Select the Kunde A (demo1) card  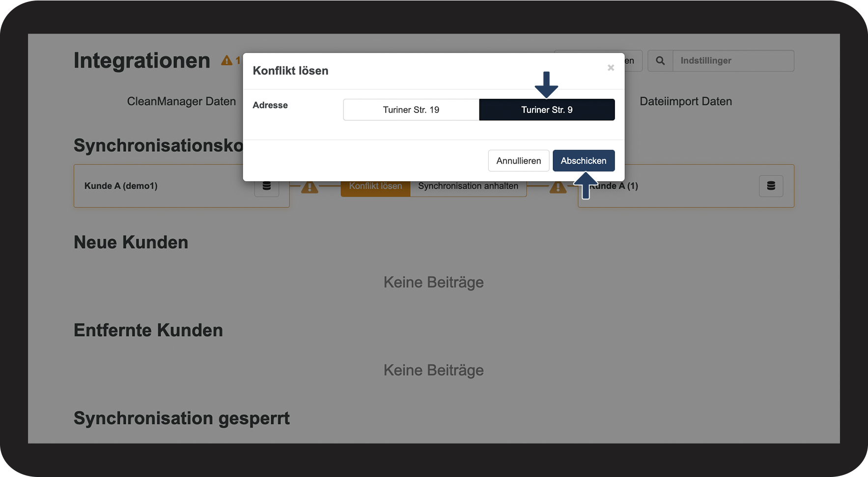tap(182, 186)
